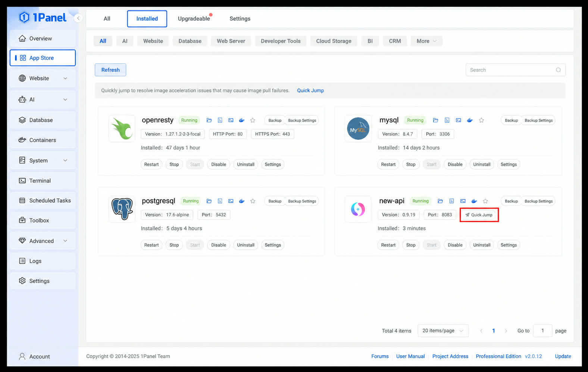The height and width of the screenshot is (372, 588).
Task: Click Quick Jump link in notice bar
Action: pos(310,91)
